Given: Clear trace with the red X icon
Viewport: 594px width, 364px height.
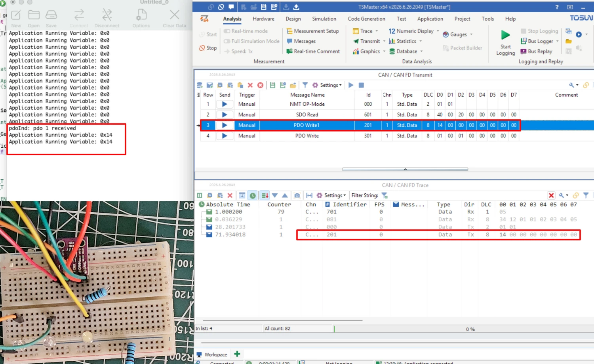Looking at the screenshot, I should 230,195.
